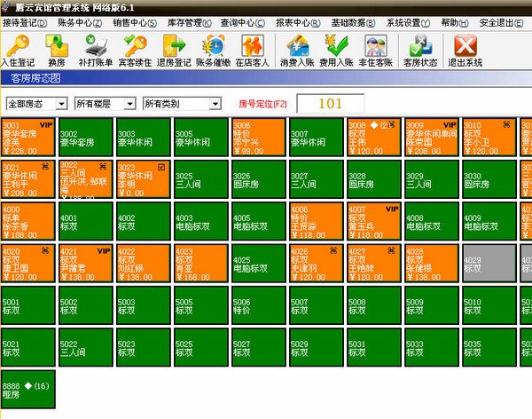
Task: Select the 换房 room change icon
Action: click(57, 51)
